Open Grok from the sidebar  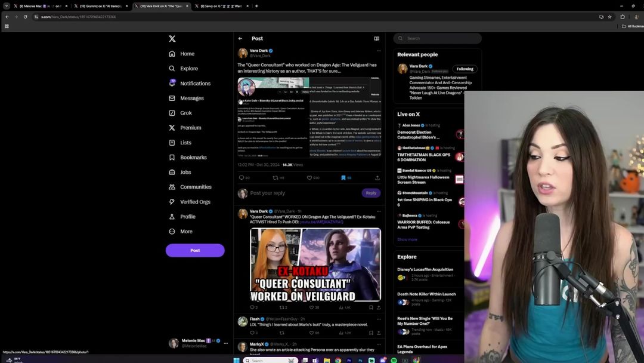pos(180,113)
